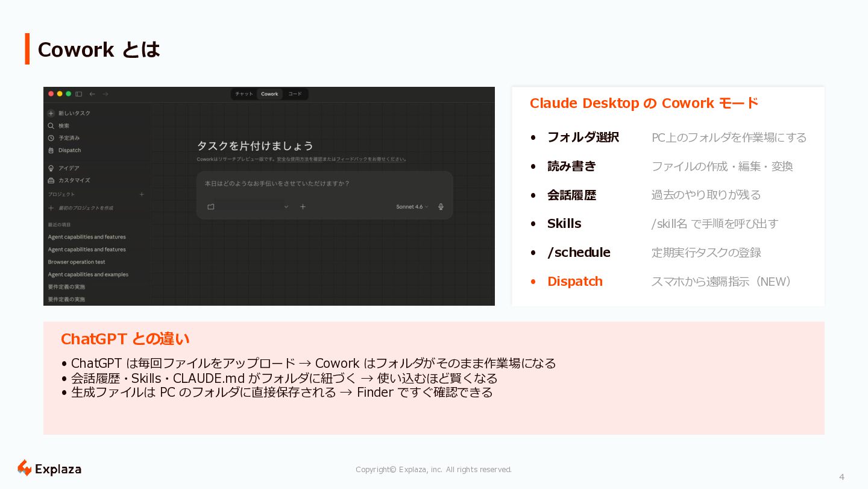This screenshot has height=489, width=868.
Task: Select text PC上のフォルダを作業場にする
Action: click(x=729, y=137)
